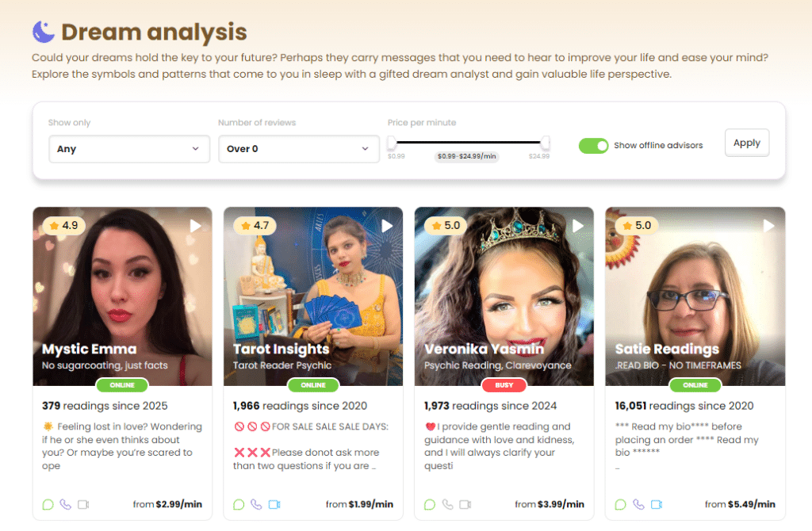
Task: Open the Show only dropdown
Action: point(129,149)
